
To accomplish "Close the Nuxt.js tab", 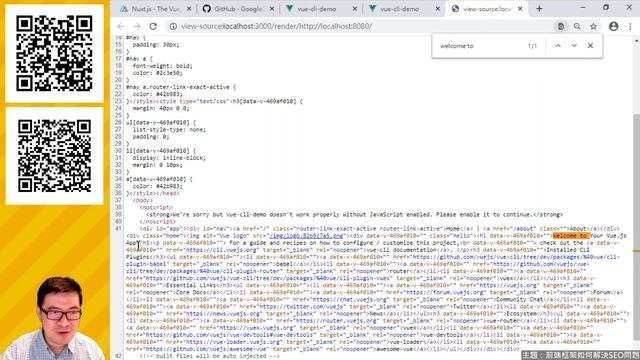I will [189, 9].
